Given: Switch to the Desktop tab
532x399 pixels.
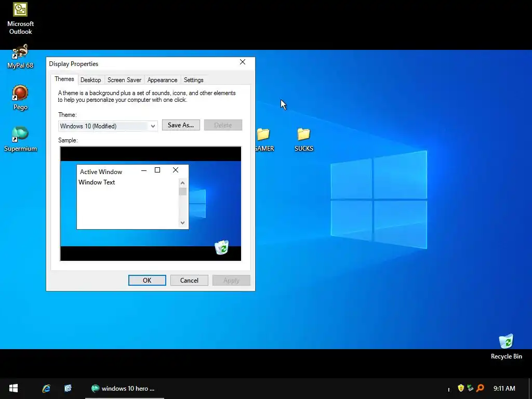Looking at the screenshot, I should coord(90,80).
